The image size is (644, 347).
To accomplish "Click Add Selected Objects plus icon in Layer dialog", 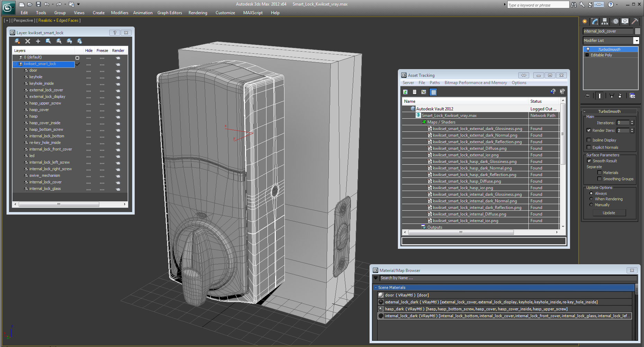I will 38,41.
